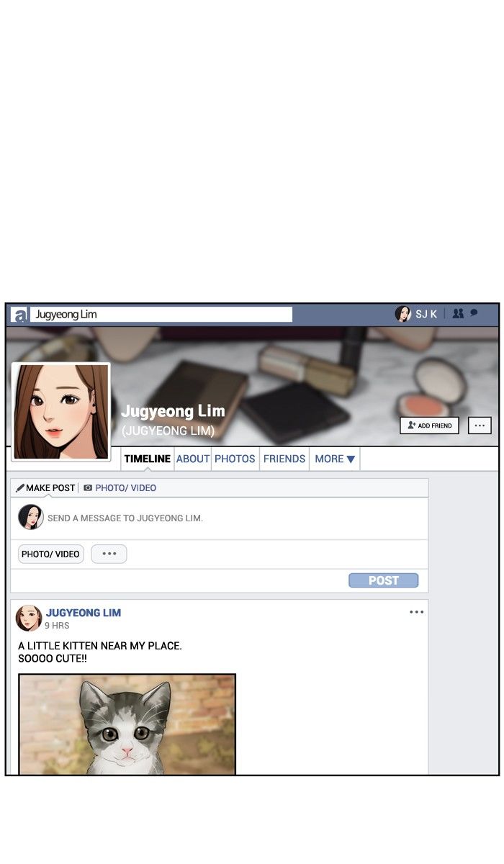Open the Photos tab
This screenshot has width=504, height=864.
(235, 459)
